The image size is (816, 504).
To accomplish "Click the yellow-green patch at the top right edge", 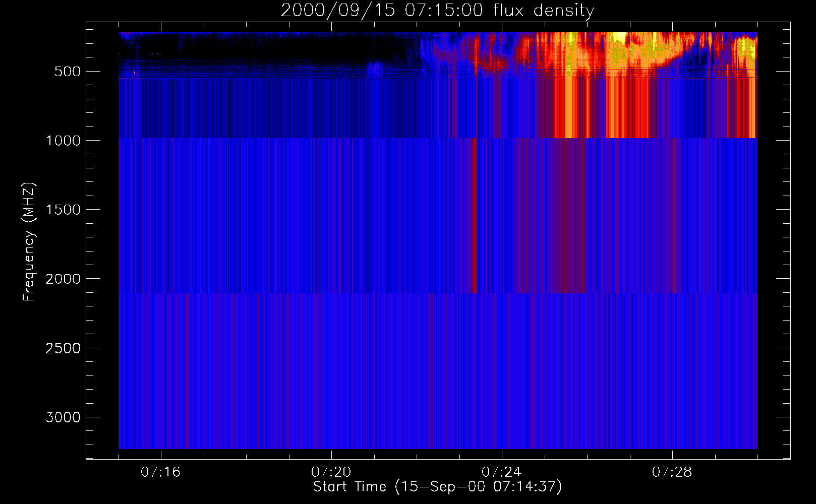I will [x=745, y=49].
